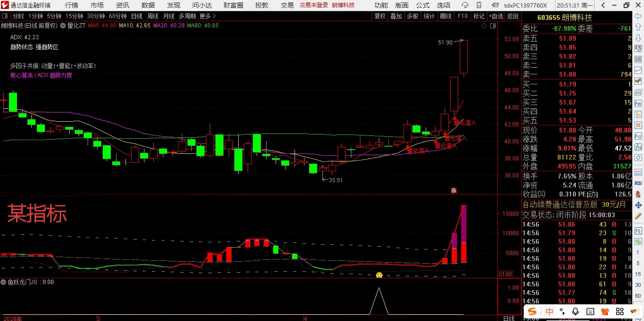The image size is (644, 321).
Task: Open the 选项 menu
Action: tap(444, 5)
